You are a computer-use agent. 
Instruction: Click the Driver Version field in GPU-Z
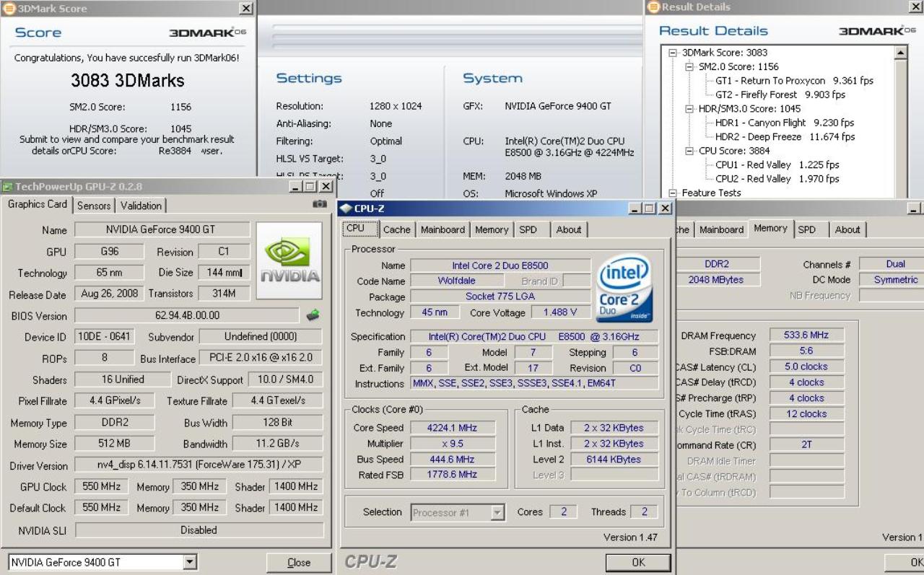[199, 465]
